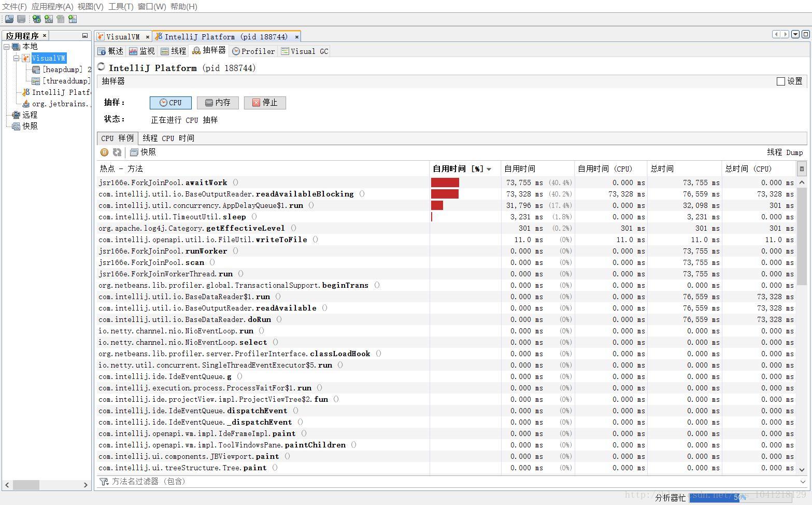Click the Load snapshot toolbar icon
Image resolution: width=812 pixels, height=505 pixels.
[9, 19]
